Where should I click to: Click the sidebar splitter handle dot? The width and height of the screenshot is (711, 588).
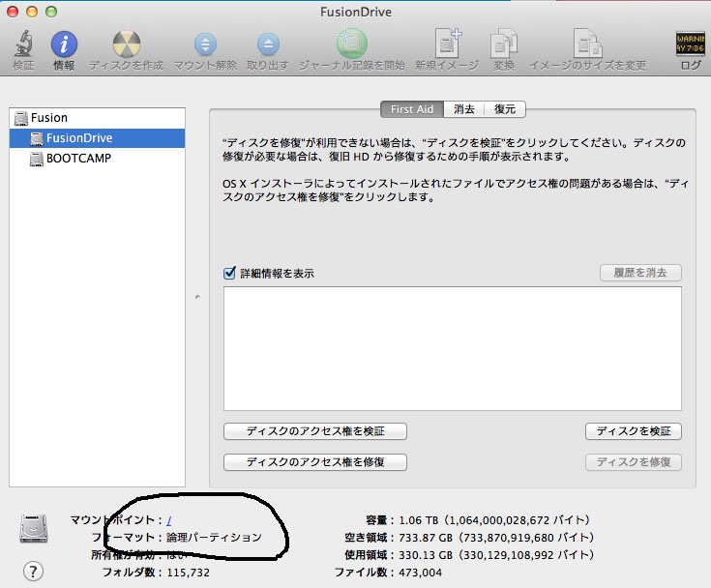click(x=197, y=297)
